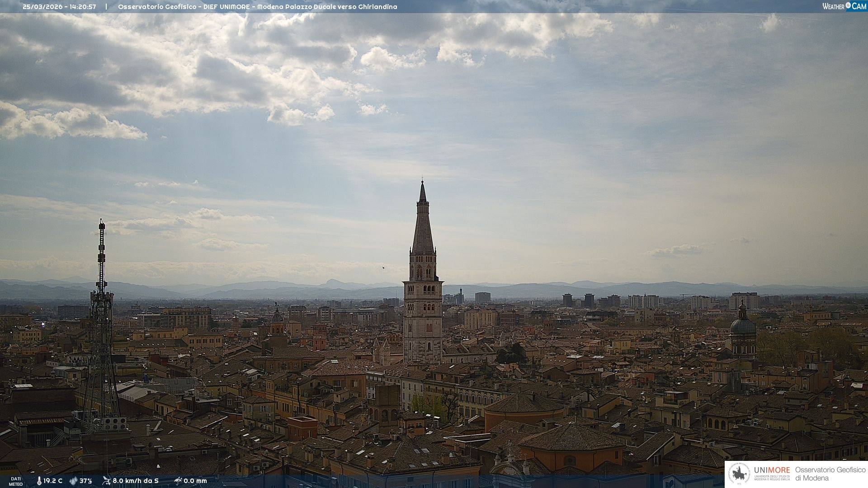
Task: Click the wind anemometer icon
Action: coord(106,481)
